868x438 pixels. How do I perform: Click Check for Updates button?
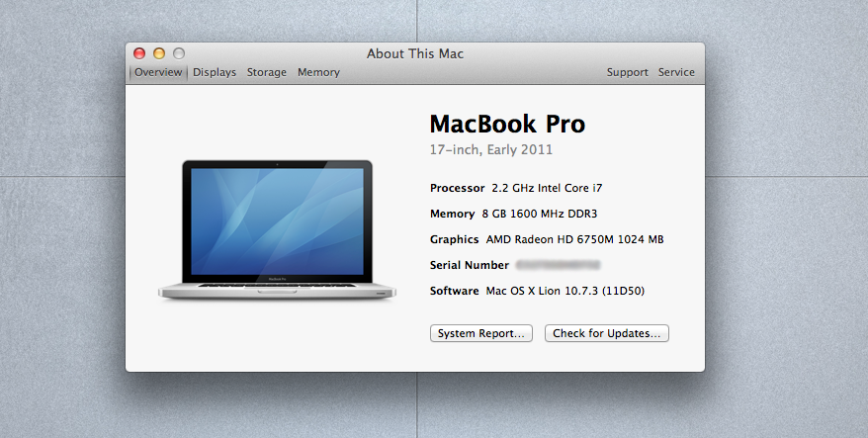coord(607,333)
